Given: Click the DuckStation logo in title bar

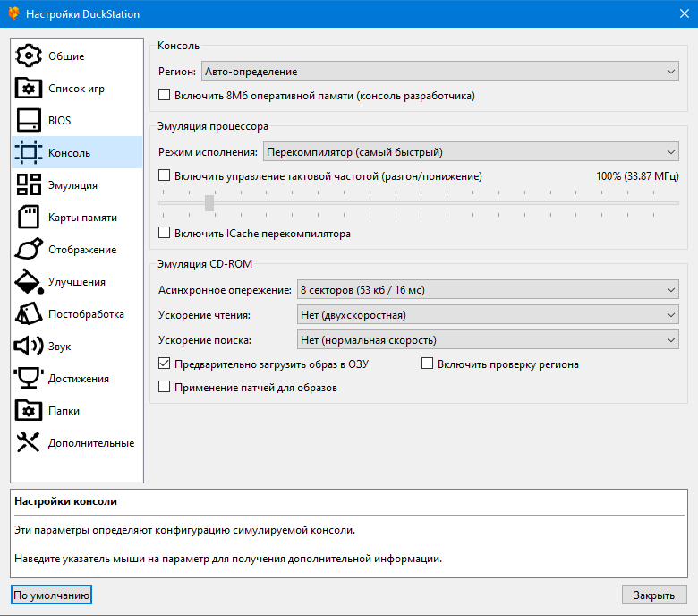Looking at the screenshot, I should 13,13.
